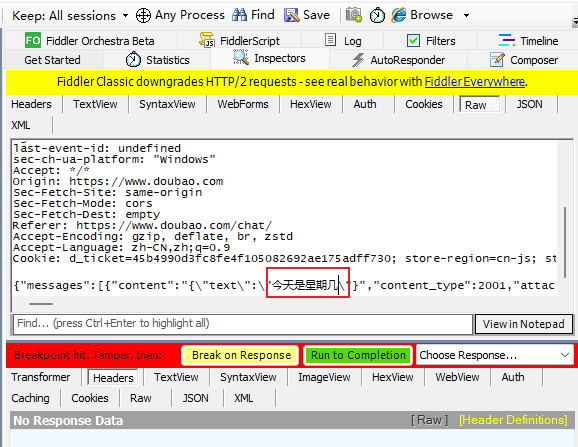Follow the Fiddler Everywhere link
The width and height of the screenshot is (578, 447).
point(474,81)
